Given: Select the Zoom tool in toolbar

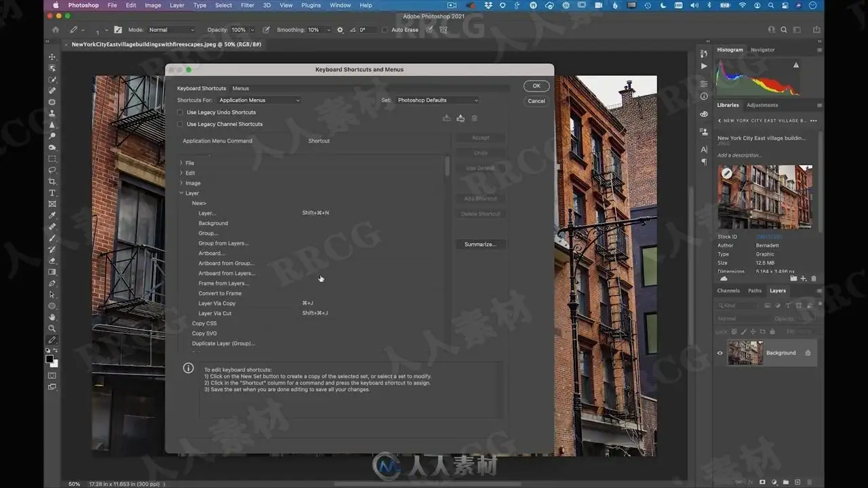Looking at the screenshot, I should click(x=52, y=329).
